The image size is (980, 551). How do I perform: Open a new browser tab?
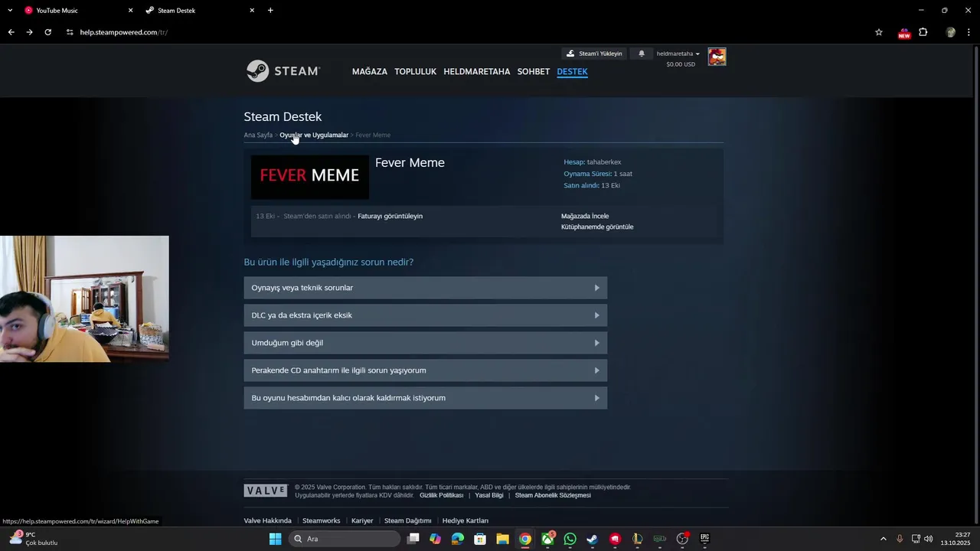pyautogui.click(x=270, y=11)
